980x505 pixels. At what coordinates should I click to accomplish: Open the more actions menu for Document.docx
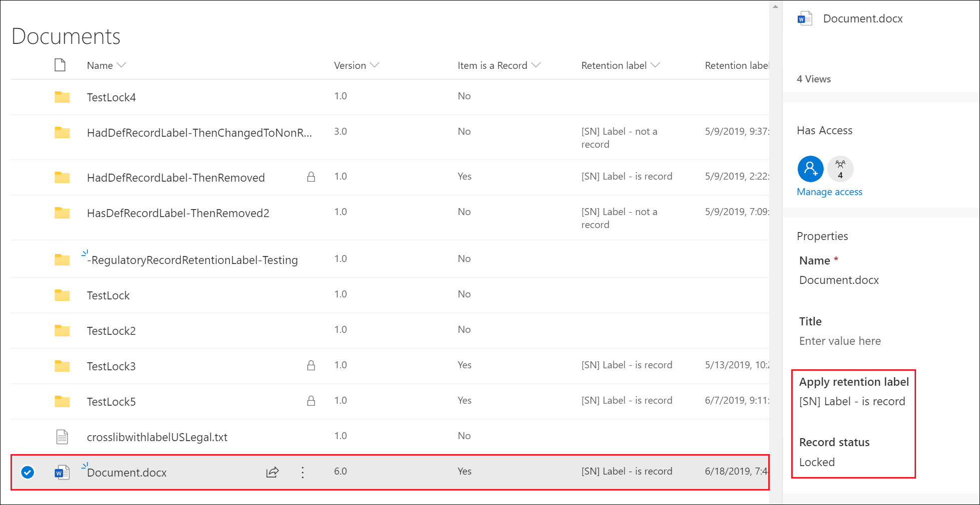pyautogui.click(x=302, y=472)
